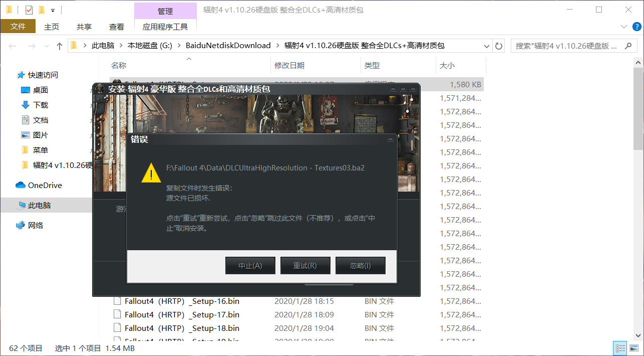644x356 pixels.
Task: Switch to the 查看 ribbon tab
Action: (x=117, y=27)
